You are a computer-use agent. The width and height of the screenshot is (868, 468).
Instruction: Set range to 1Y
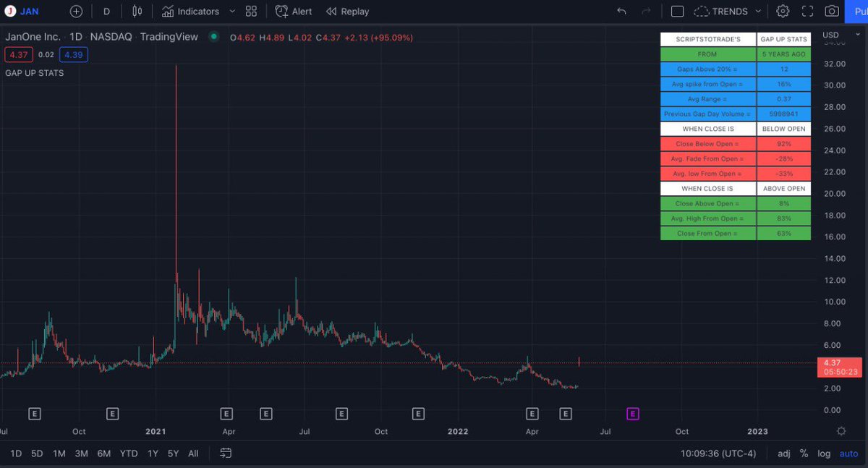point(153,454)
